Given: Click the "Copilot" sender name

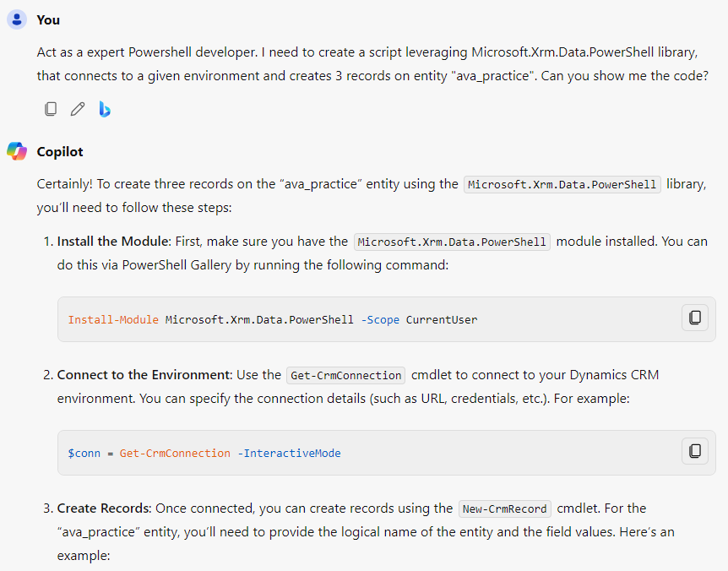Looking at the screenshot, I should pos(60,152).
